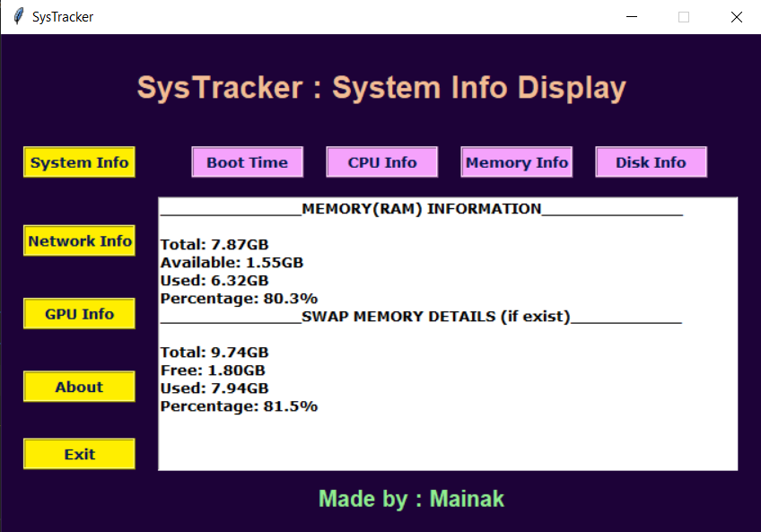Click the 'Total: 7.87GB' line

coord(214,244)
